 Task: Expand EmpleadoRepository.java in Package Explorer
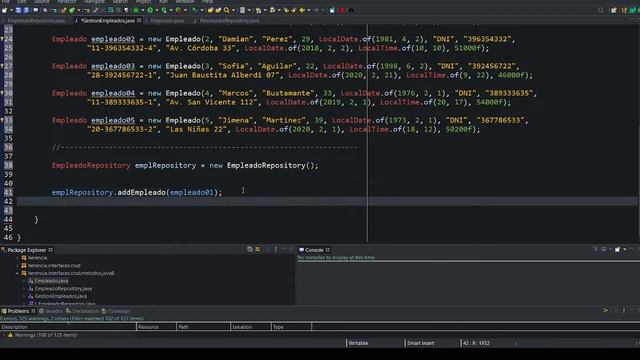point(24,289)
